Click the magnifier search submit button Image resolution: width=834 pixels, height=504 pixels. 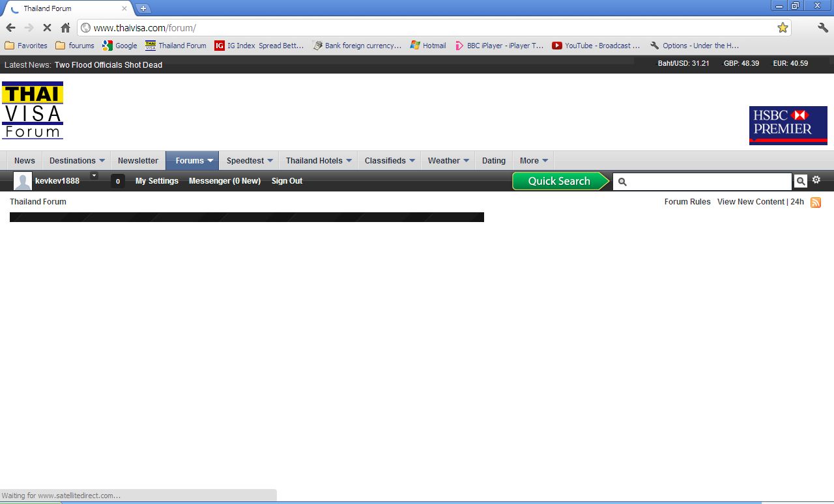(800, 181)
